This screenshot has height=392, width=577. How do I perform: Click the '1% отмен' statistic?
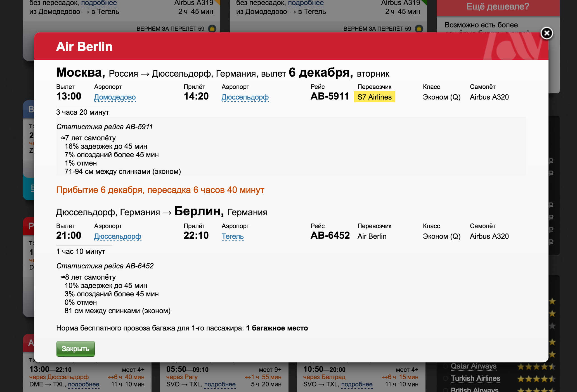[x=81, y=163]
